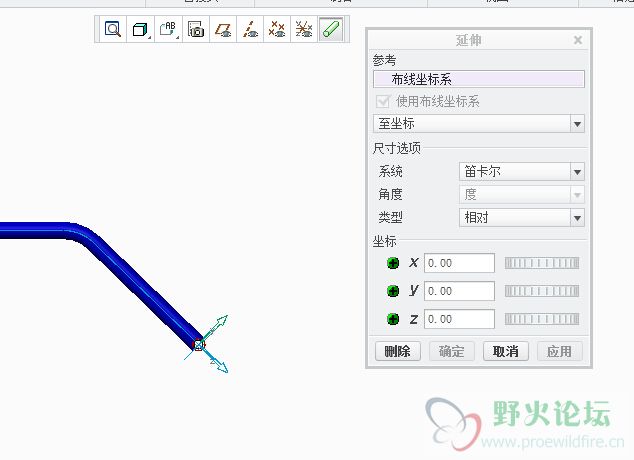This screenshot has width=634, height=460.
Task: Toggle thick cable display icon
Action: coord(331,29)
